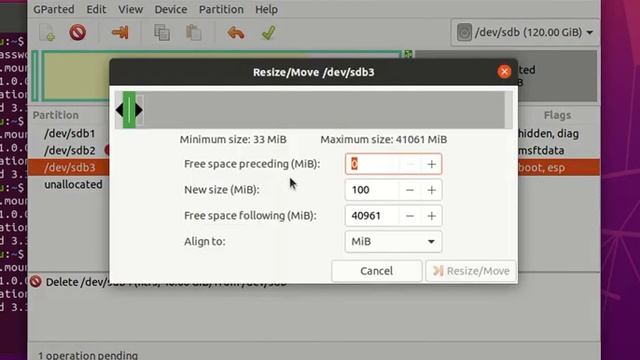This screenshot has height=360, width=640.
Task: Select the /dev/sdb2 partition row
Action: click(x=69, y=151)
